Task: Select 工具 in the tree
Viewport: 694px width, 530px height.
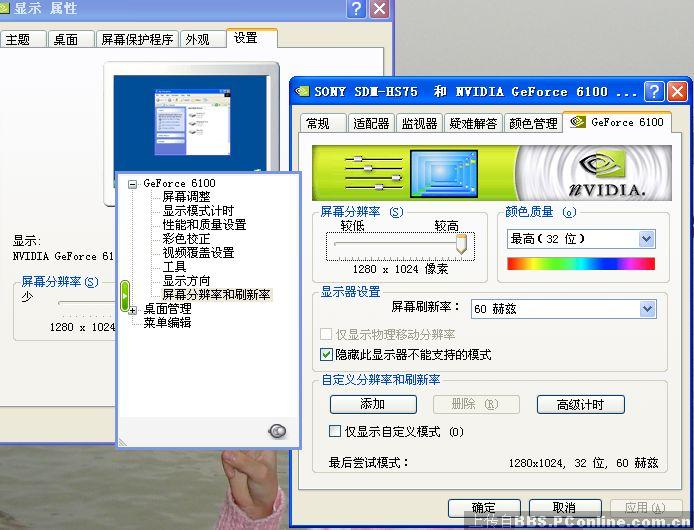Action: pyautogui.click(x=174, y=267)
